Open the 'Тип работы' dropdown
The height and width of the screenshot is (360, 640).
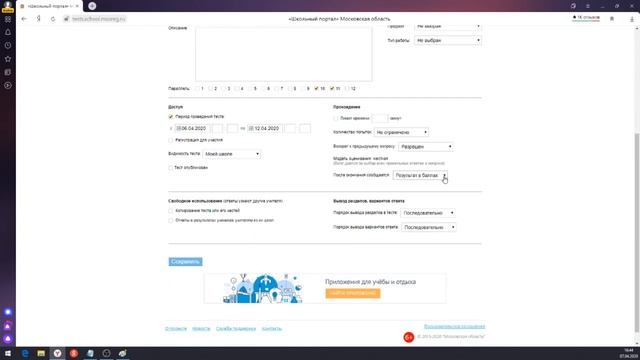point(448,40)
